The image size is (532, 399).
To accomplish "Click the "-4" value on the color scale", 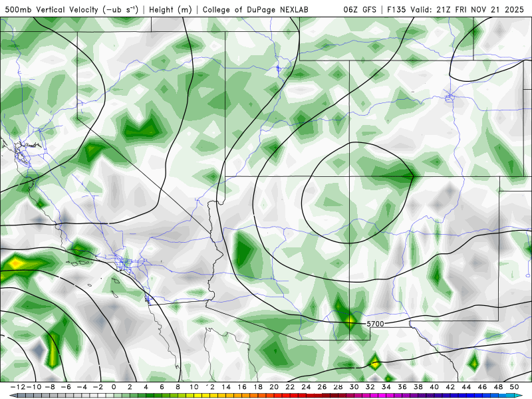I will pyautogui.click(x=82, y=387).
